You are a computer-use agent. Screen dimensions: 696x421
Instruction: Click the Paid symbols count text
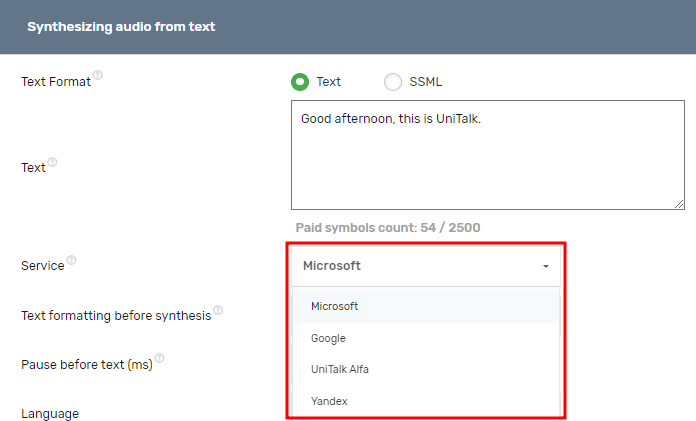388,228
